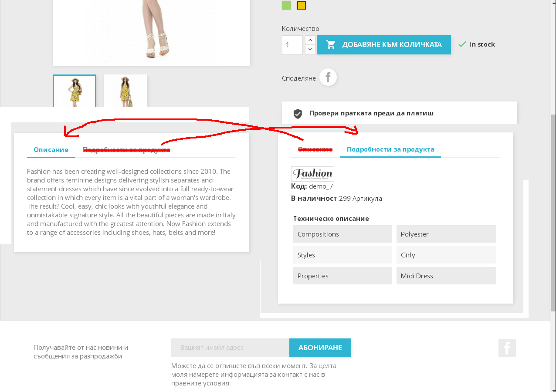Switch to left Подробности за продукта tab
The image size is (556, 392).
pyautogui.click(x=126, y=150)
